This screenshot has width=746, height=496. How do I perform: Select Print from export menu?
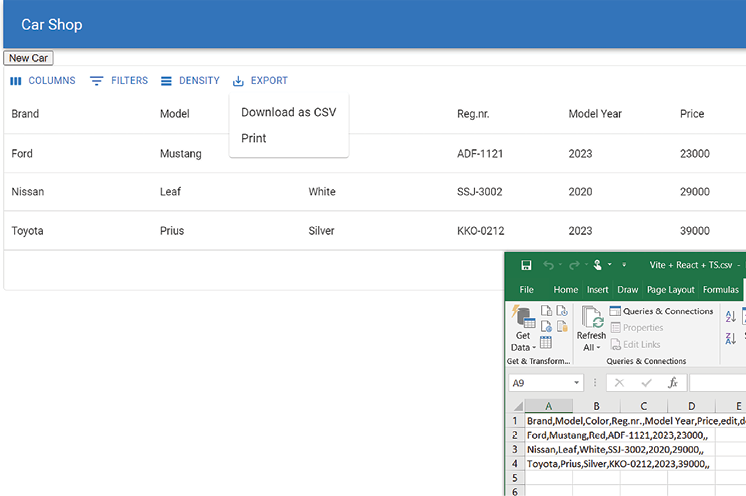click(254, 138)
